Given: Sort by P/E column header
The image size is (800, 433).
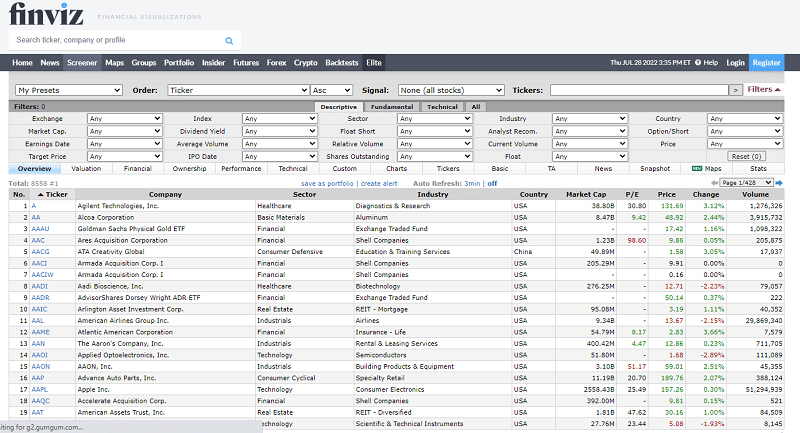Looking at the screenshot, I should 632,194.
